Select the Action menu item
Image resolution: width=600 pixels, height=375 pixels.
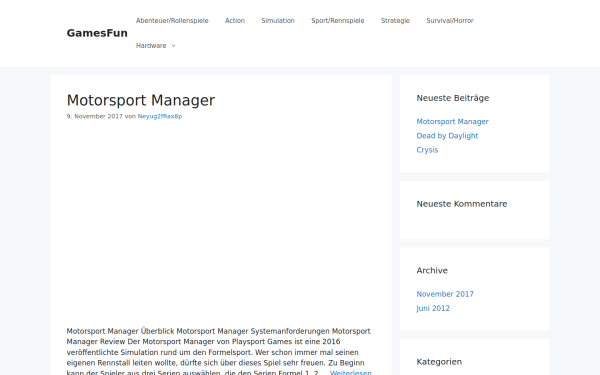coord(235,21)
